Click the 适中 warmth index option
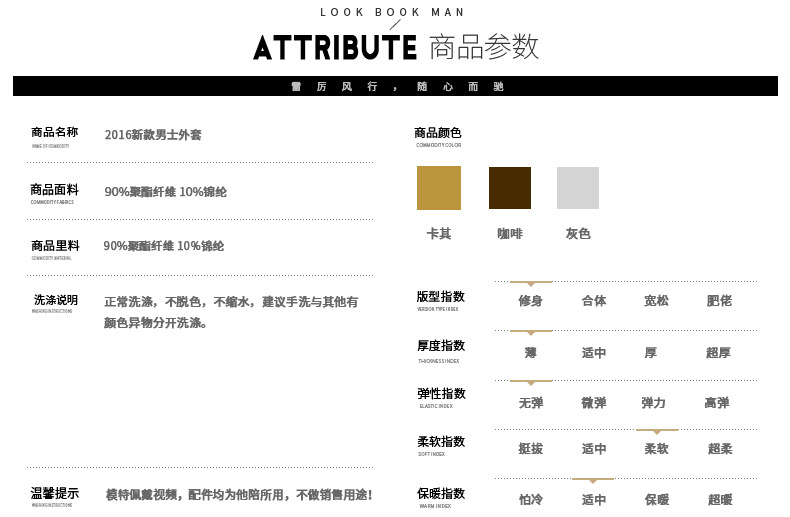Image resolution: width=790 pixels, height=517 pixels. (594, 500)
